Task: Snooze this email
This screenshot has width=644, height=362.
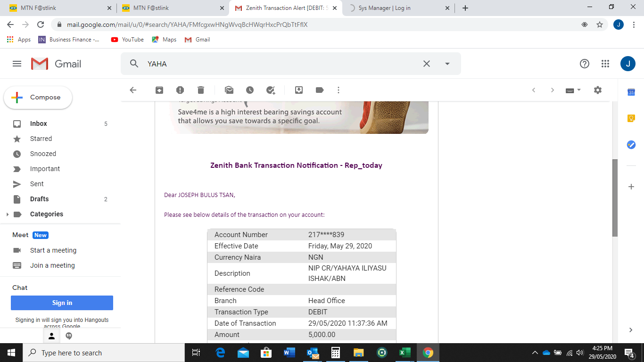Action: click(250, 90)
